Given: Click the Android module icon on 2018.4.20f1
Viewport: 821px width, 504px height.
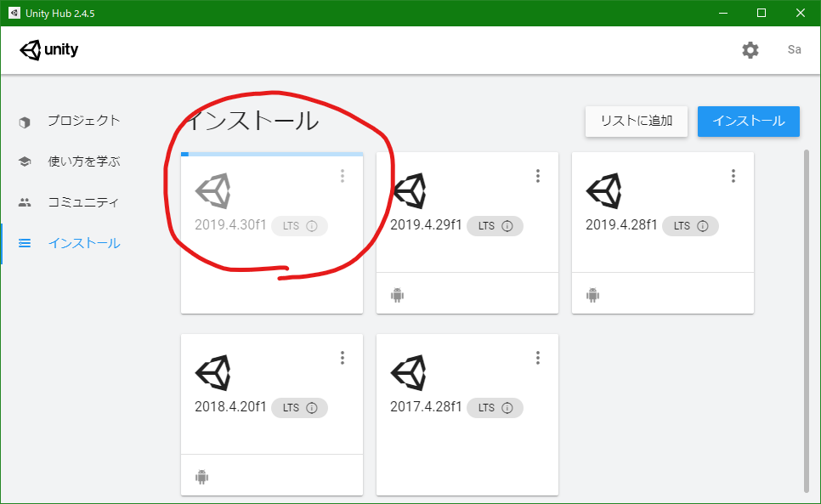Looking at the screenshot, I should coord(202,478).
